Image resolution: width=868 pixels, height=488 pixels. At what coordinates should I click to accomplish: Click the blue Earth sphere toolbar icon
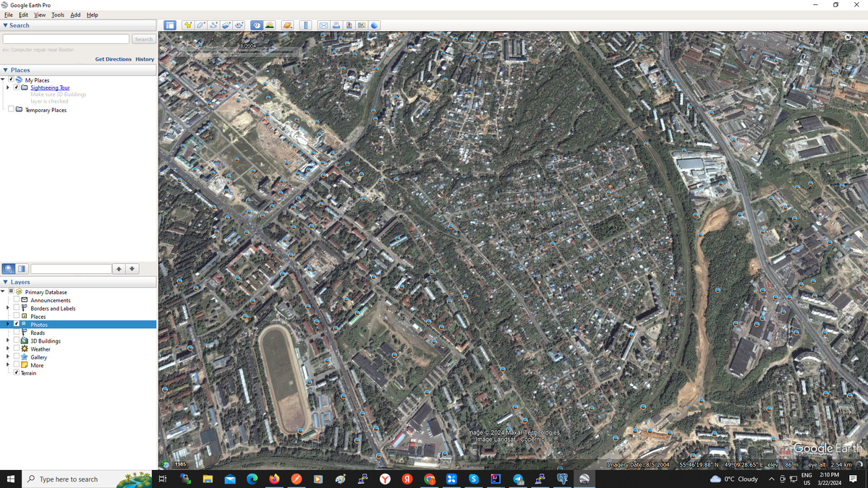coord(375,25)
